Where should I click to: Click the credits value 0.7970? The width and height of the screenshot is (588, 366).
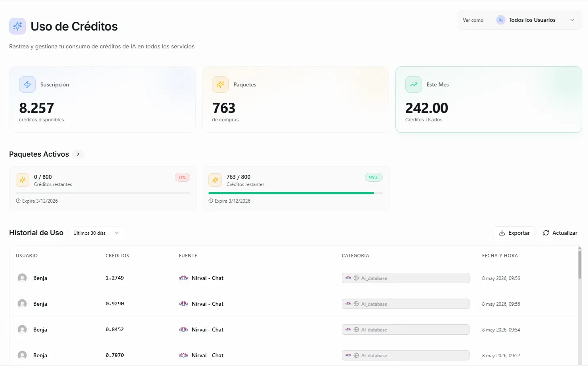(115, 355)
